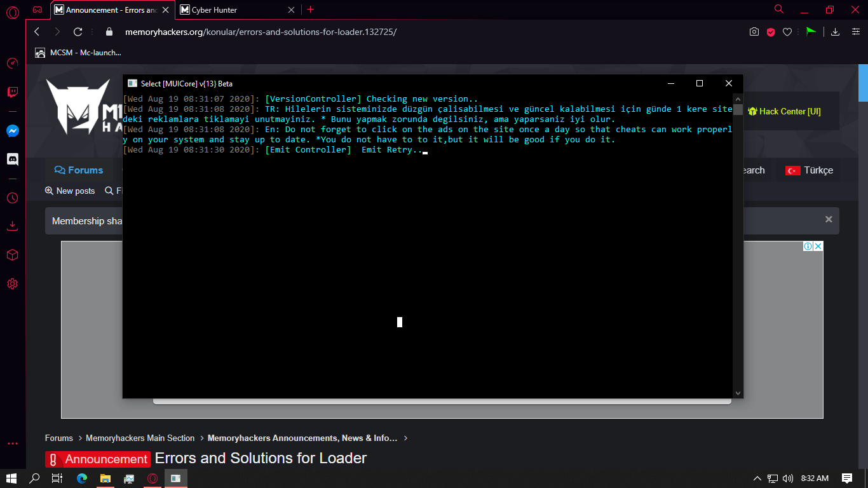Screen dimensions: 868x488
Task: Open GX Control speedometer in sidebar
Action: [x=12, y=64]
